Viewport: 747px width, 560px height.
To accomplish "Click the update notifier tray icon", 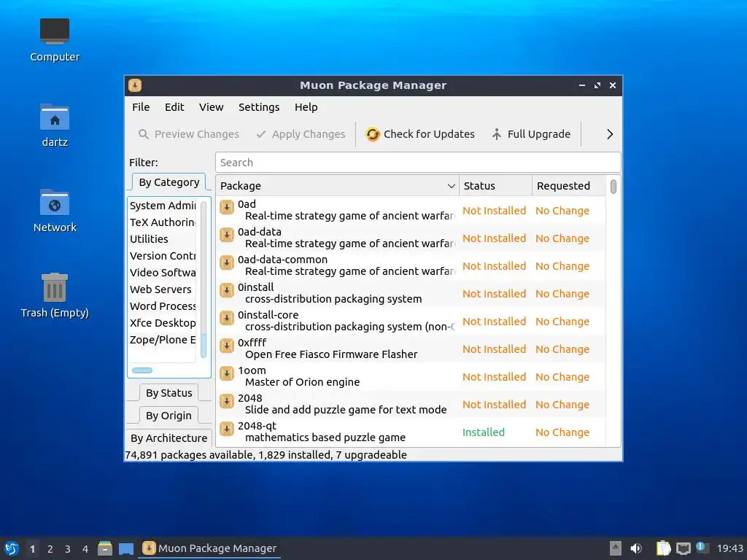I will click(703, 548).
